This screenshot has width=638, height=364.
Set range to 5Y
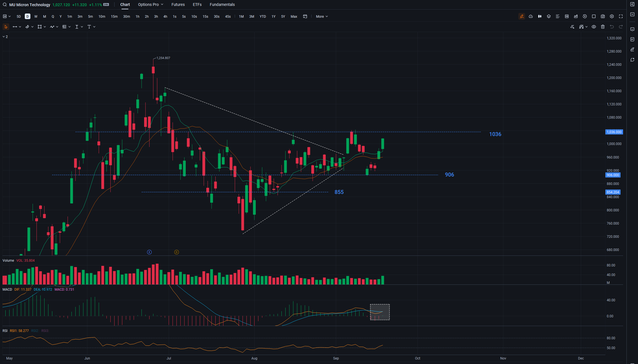click(283, 16)
